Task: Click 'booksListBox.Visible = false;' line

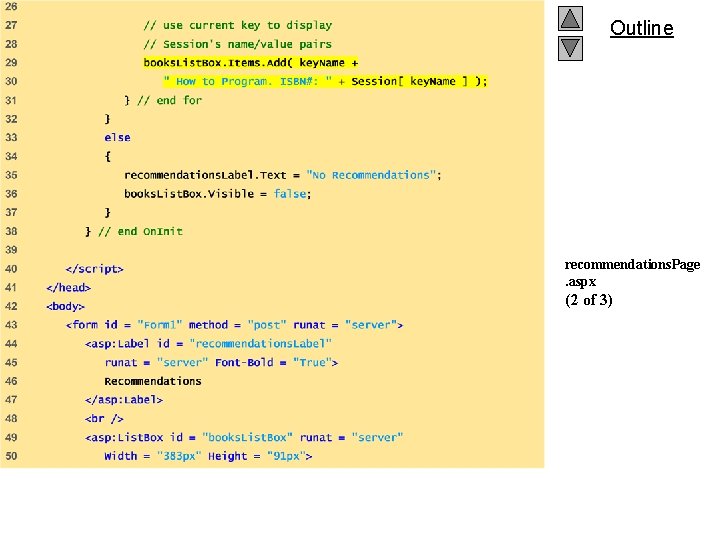Action: pyautogui.click(x=218, y=194)
